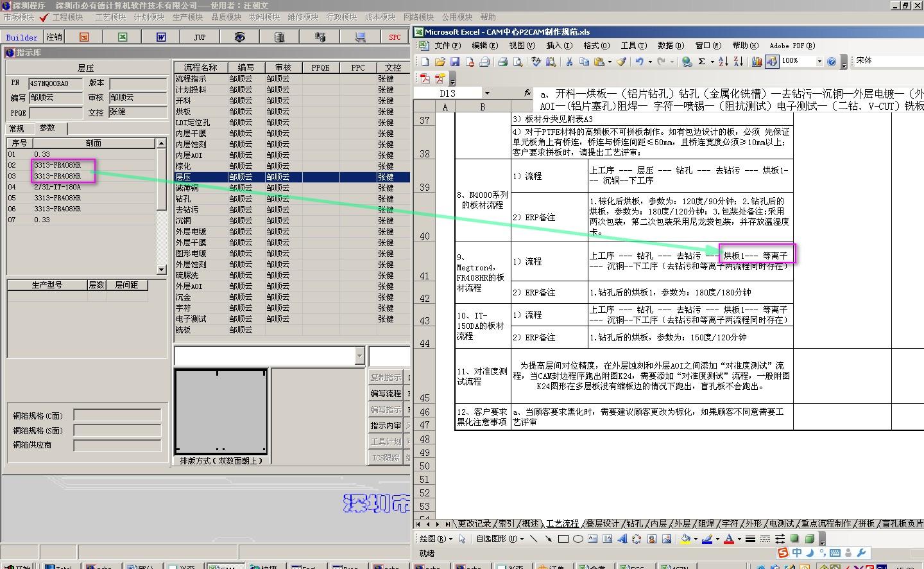Click first Adobe PDF convert icon
This screenshot has height=569, width=924.
[x=425, y=78]
